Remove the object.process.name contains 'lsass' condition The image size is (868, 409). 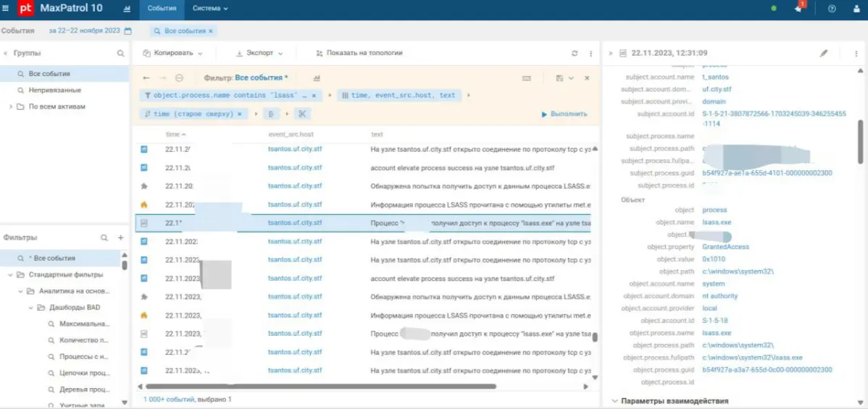coord(314,96)
